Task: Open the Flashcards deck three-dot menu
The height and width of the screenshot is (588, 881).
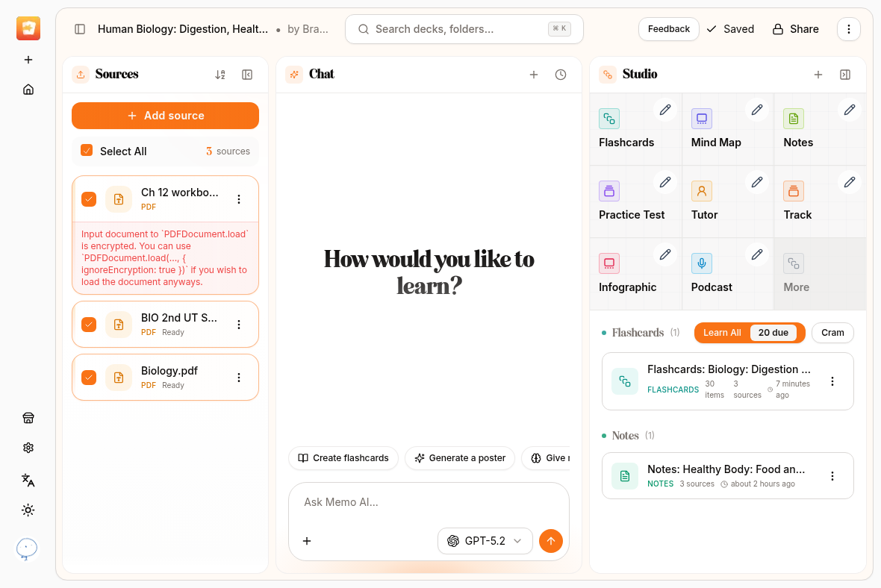Action: click(832, 381)
